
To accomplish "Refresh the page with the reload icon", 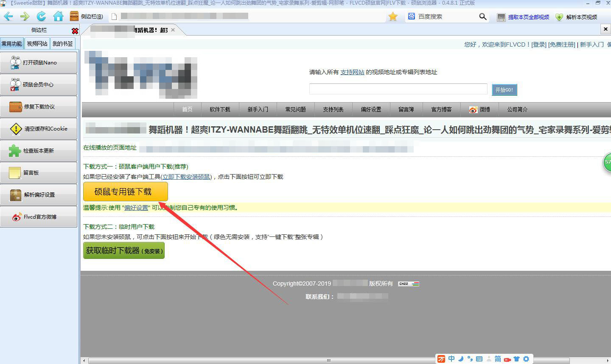I will point(41,17).
